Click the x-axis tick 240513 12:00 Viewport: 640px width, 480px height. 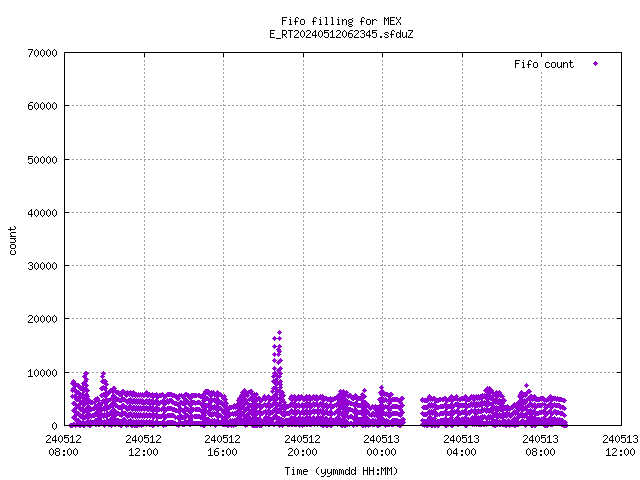coord(620,445)
